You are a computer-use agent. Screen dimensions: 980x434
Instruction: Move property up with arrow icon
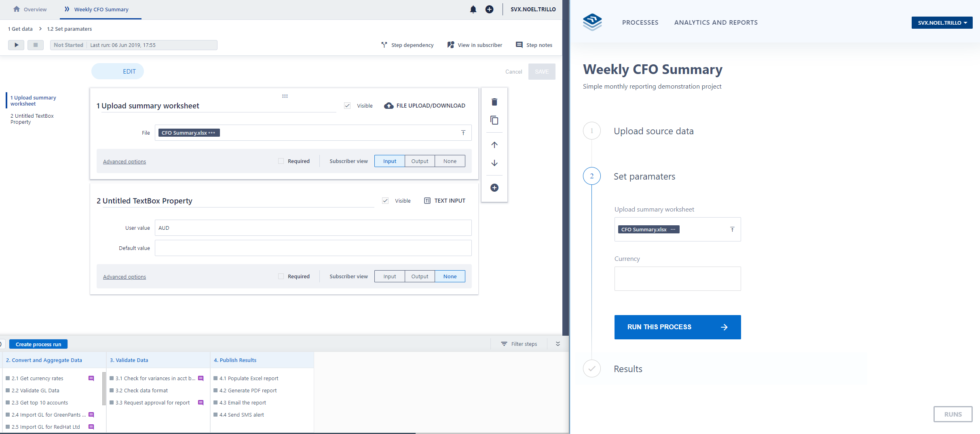494,145
